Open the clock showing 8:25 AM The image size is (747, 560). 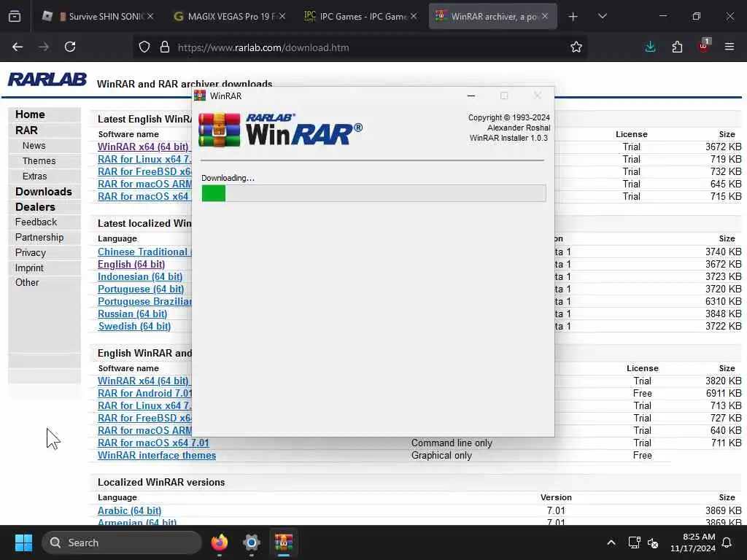point(693,542)
